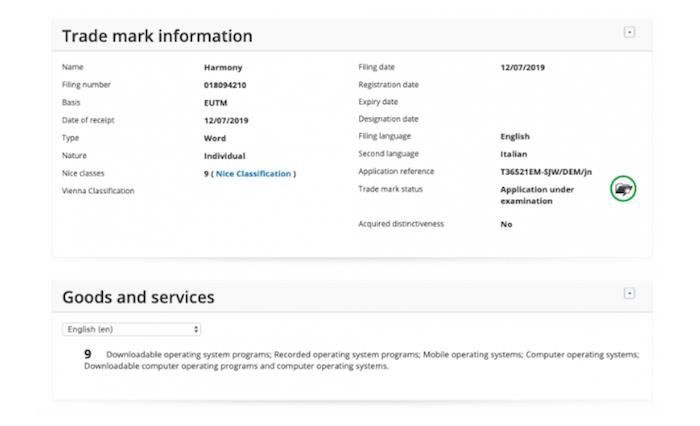The width and height of the screenshot is (700, 426).
Task: Click the class 9 goods description text
Action: tap(362, 360)
